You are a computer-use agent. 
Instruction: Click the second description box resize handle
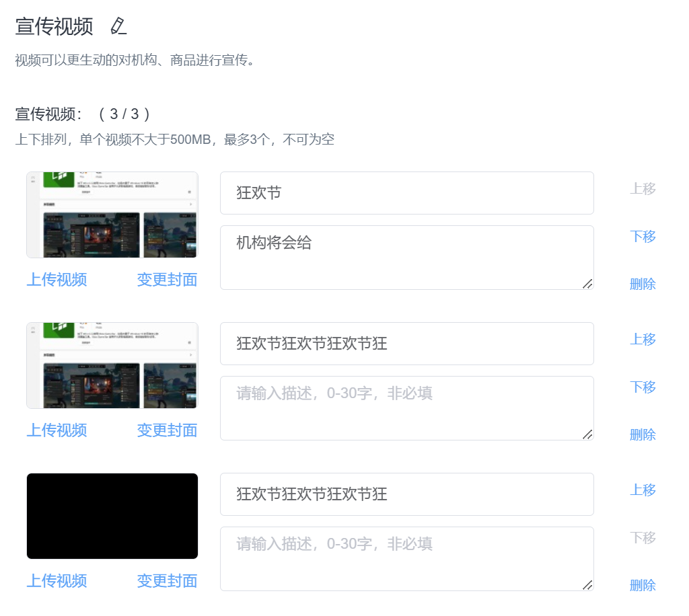(x=587, y=434)
